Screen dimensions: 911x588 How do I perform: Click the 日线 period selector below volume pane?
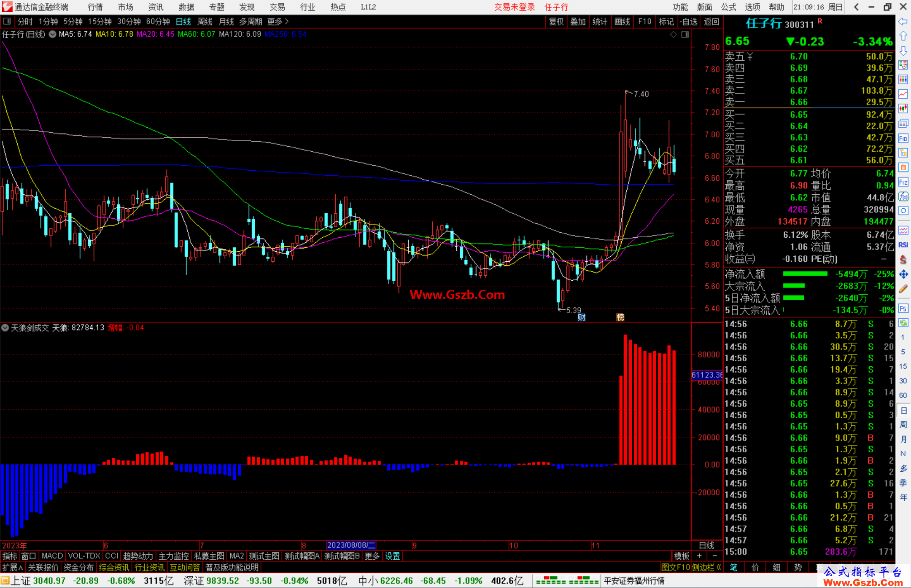click(706, 545)
